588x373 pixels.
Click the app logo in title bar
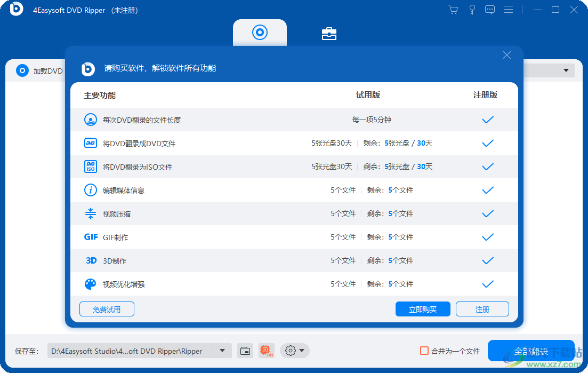pos(17,9)
